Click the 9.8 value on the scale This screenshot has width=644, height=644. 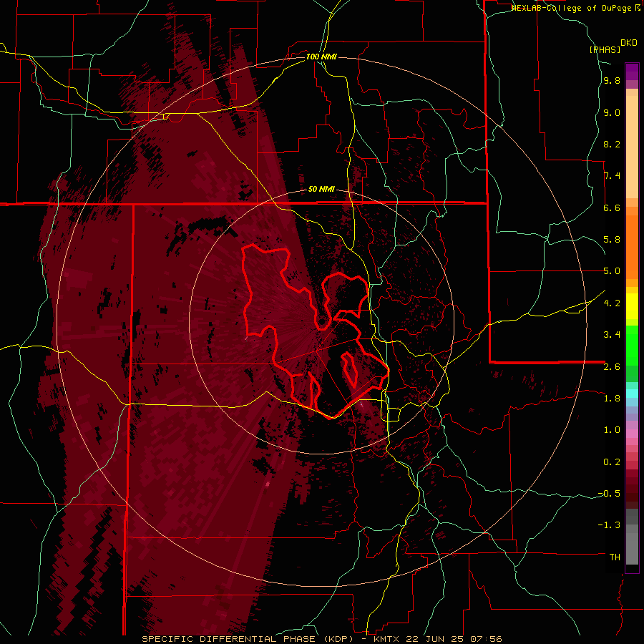pyautogui.click(x=612, y=81)
